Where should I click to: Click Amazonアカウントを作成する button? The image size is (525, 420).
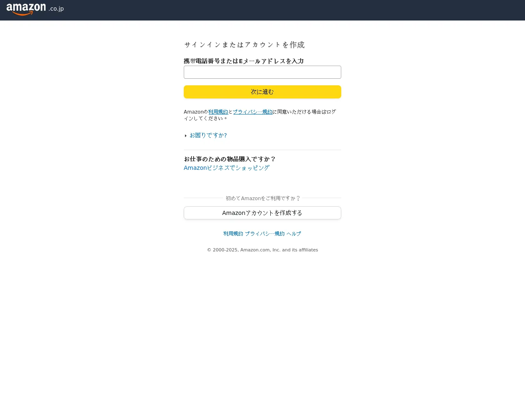click(262, 213)
